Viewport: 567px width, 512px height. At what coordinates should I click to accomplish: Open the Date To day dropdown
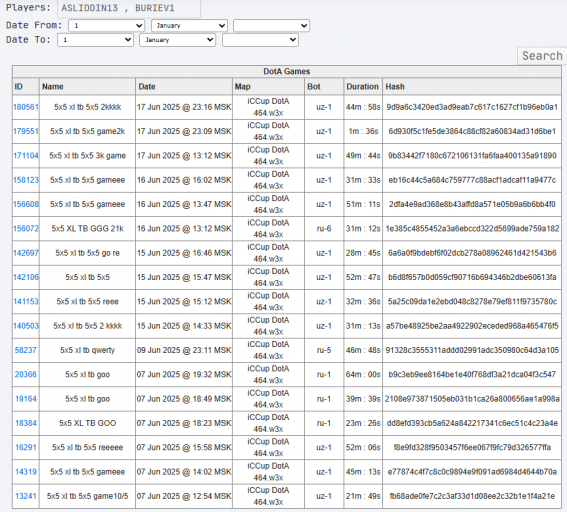(x=95, y=40)
